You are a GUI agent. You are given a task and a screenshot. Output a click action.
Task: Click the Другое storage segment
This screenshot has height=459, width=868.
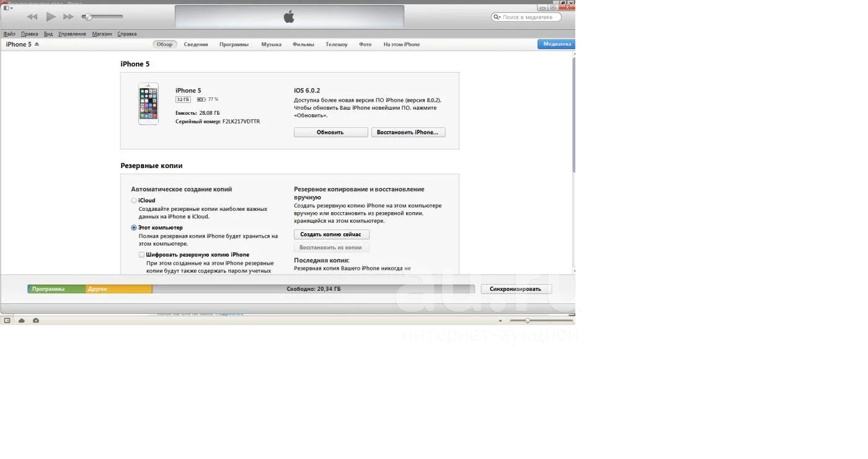119,289
